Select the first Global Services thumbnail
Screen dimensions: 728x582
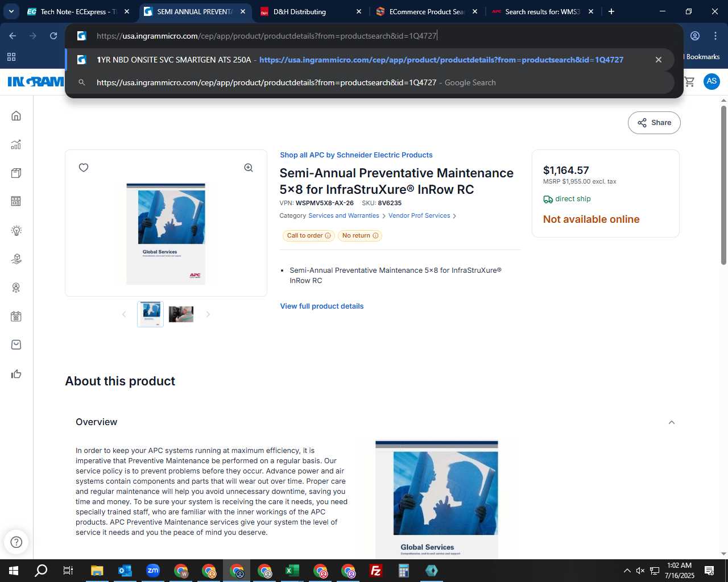click(x=150, y=314)
